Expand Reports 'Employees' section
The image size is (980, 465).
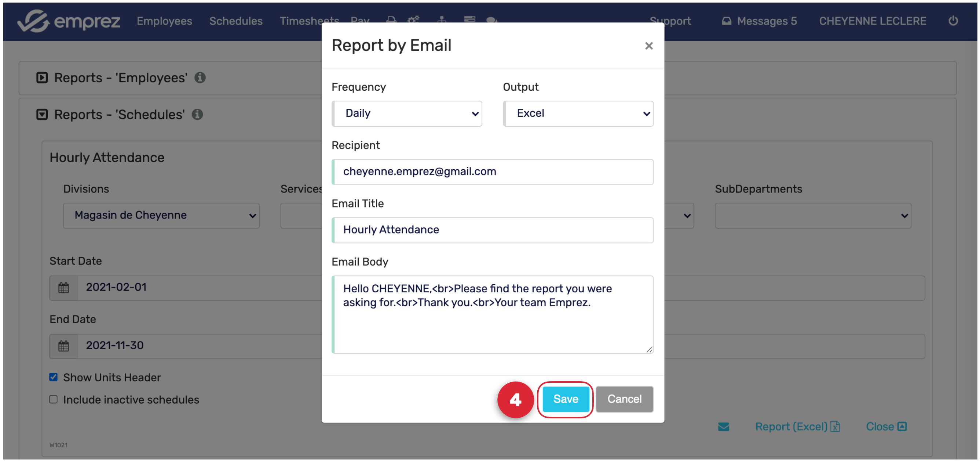(42, 78)
